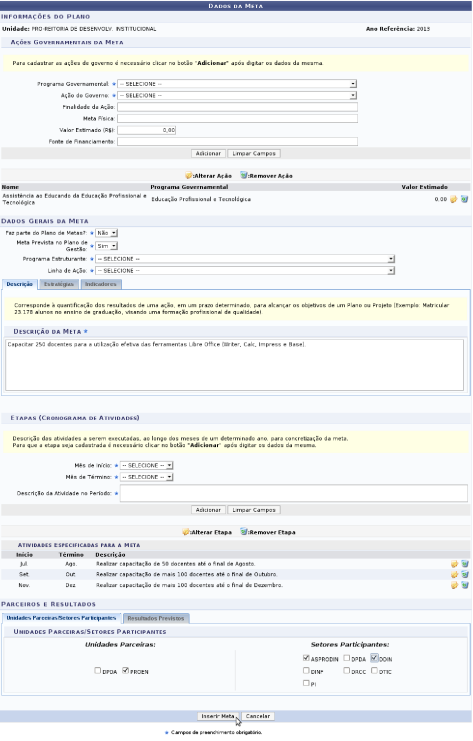Enable the DTIC sector checkbox
The height and width of the screenshot is (741, 473).
tap(374, 671)
